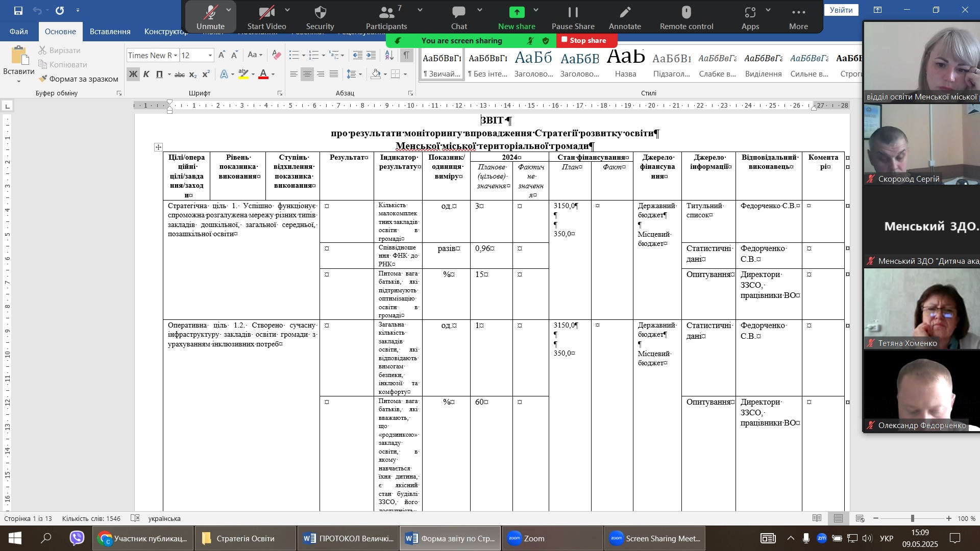Open the font size dropdown
Image resolution: width=980 pixels, height=551 pixels.
point(210,55)
